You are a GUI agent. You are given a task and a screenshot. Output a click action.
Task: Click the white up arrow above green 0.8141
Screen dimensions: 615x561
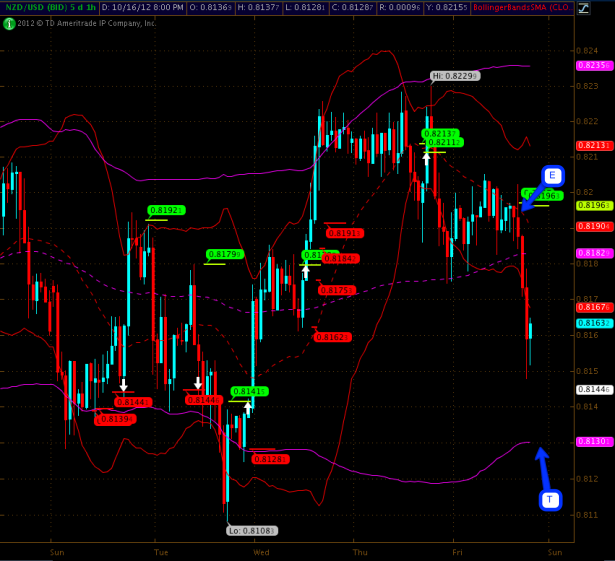tap(247, 408)
